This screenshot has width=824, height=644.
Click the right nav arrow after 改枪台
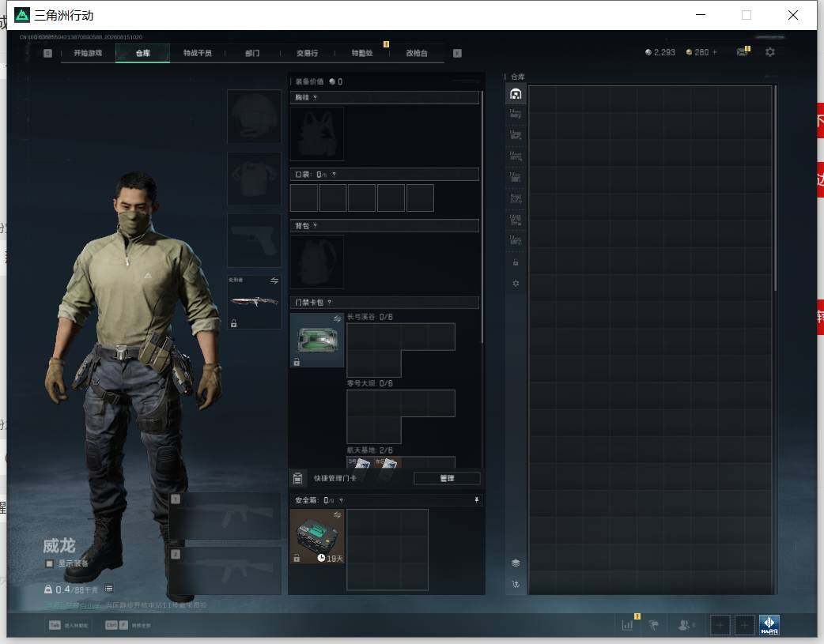click(x=457, y=53)
